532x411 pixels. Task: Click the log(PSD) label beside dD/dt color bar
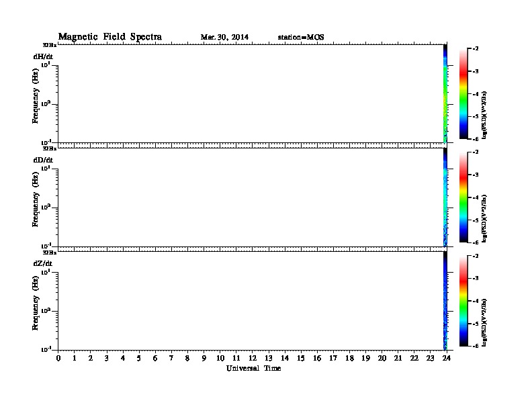pos(484,218)
